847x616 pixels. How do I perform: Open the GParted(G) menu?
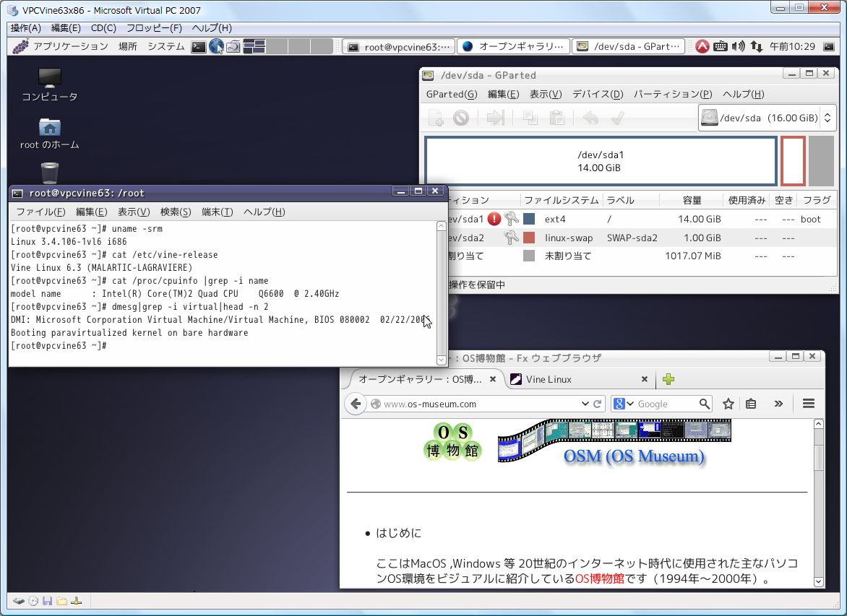click(x=452, y=94)
